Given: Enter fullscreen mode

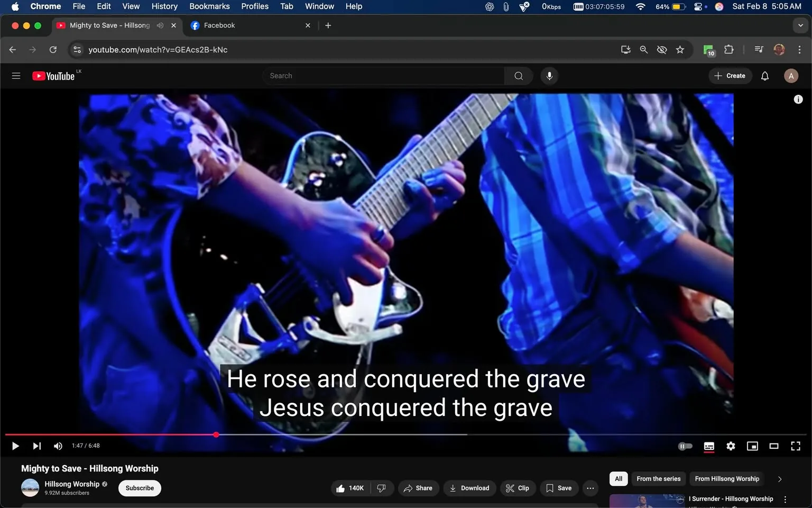Looking at the screenshot, I should [x=795, y=446].
